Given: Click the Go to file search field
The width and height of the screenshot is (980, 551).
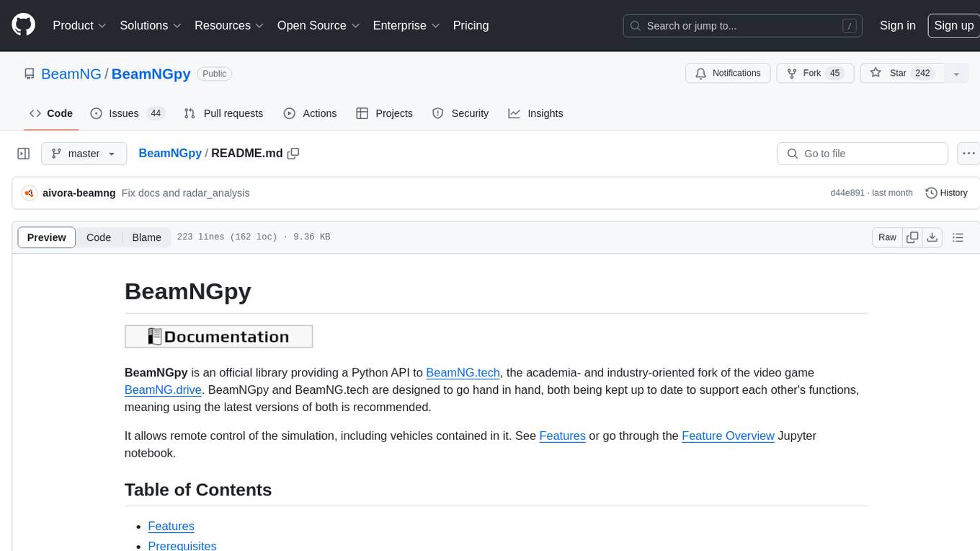Looking at the screenshot, I should pyautogui.click(x=863, y=154).
